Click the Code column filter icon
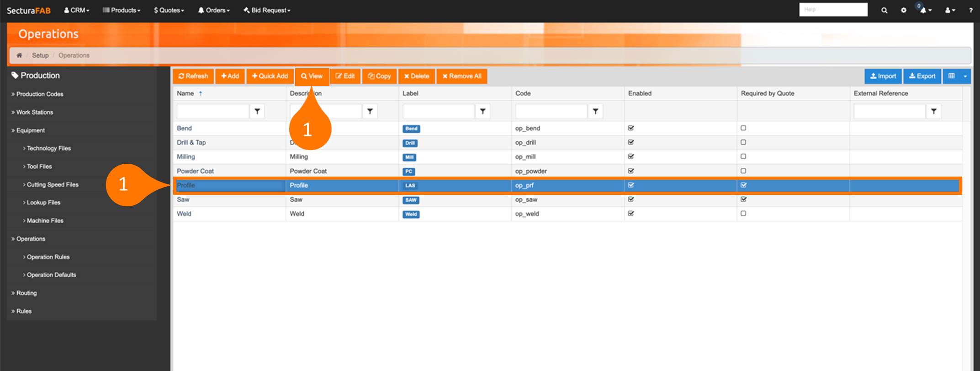Viewport: 980px width, 371px height. (x=595, y=111)
